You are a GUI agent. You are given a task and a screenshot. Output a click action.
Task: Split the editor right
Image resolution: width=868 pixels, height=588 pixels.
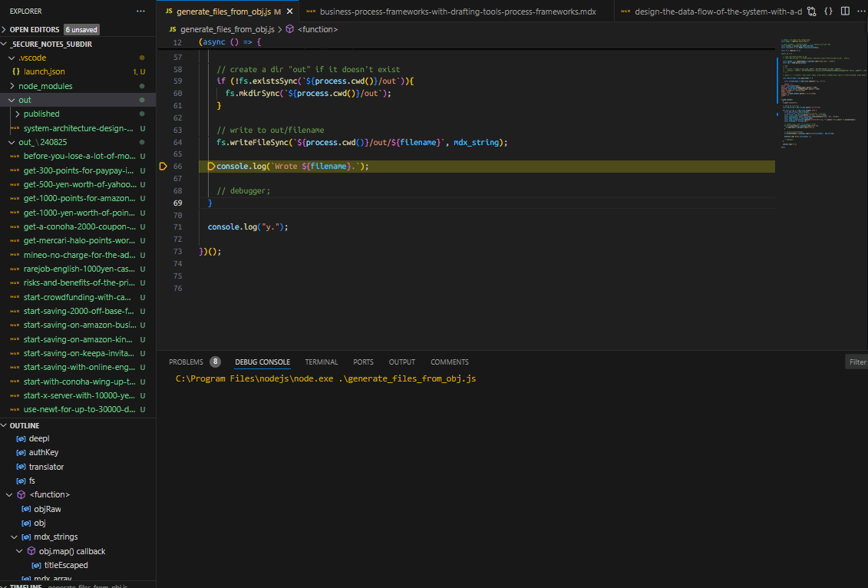click(x=845, y=12)
